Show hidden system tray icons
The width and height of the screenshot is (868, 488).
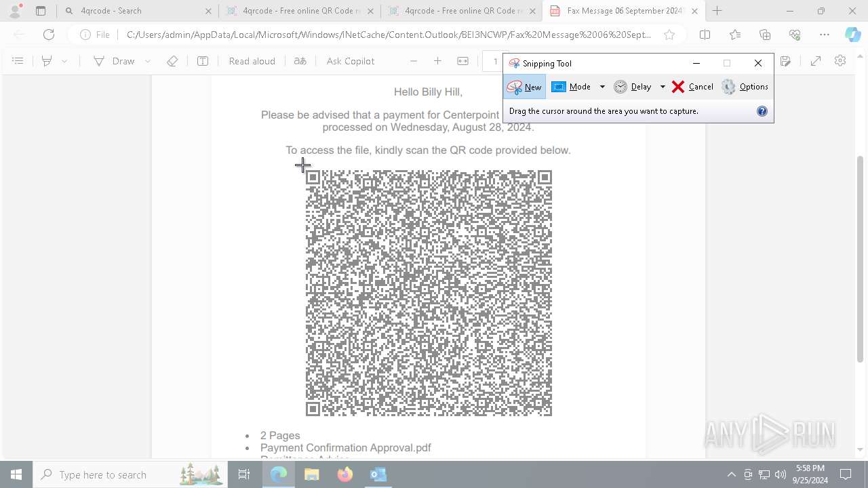731,474
